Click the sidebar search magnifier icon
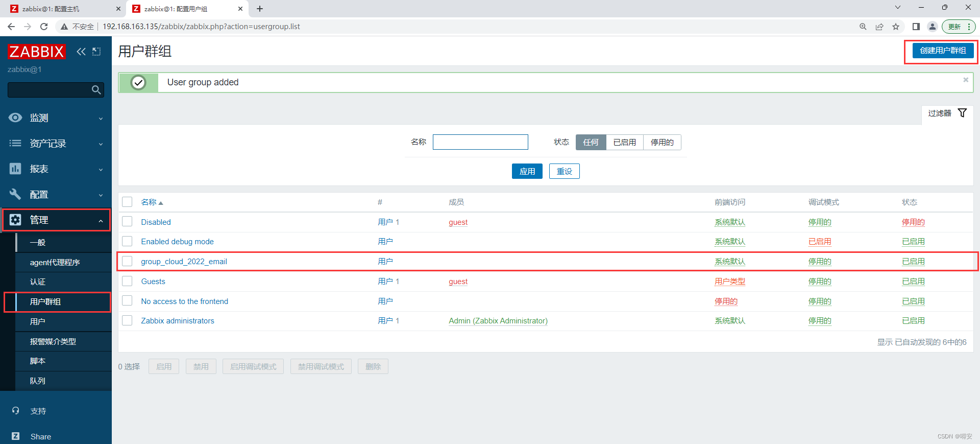The height and width of the screenshot is (444, 980). [x=96, y=90]
